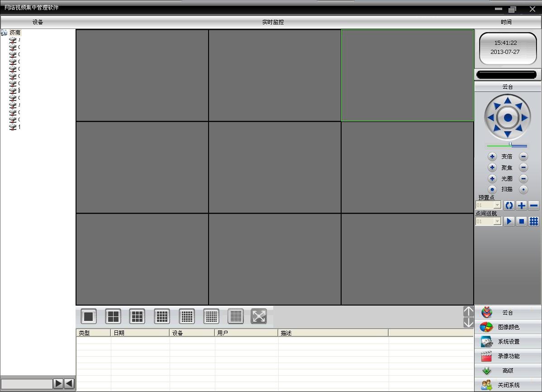
Task: Click the PTZ right direction arrow
Action: (x=525, y=118)
